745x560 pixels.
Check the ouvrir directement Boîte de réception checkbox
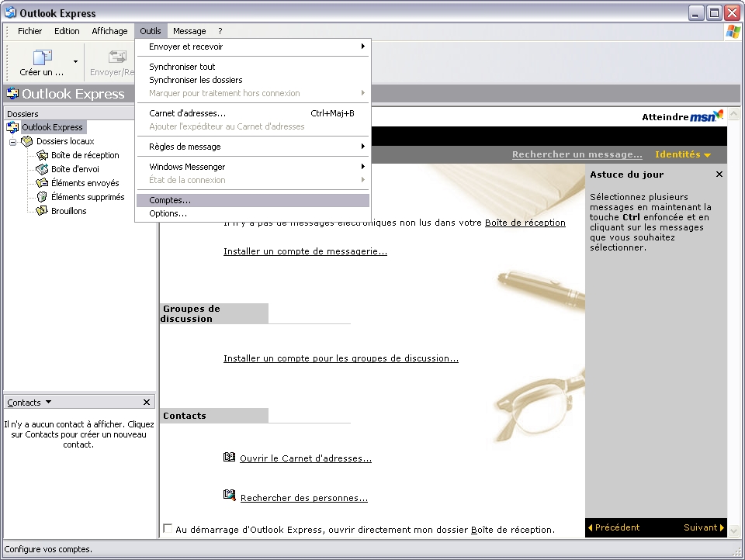pyautogui.click(x=168, y=528)
